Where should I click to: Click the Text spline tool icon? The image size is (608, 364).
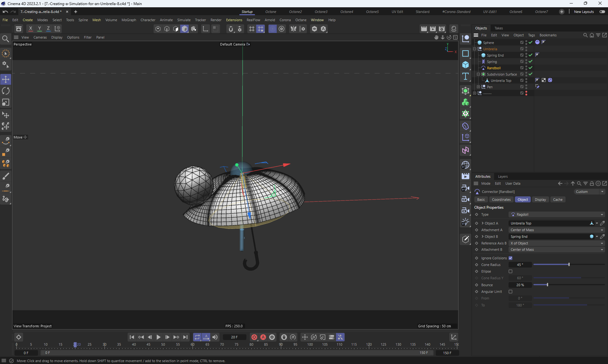[x=465, y=76]
